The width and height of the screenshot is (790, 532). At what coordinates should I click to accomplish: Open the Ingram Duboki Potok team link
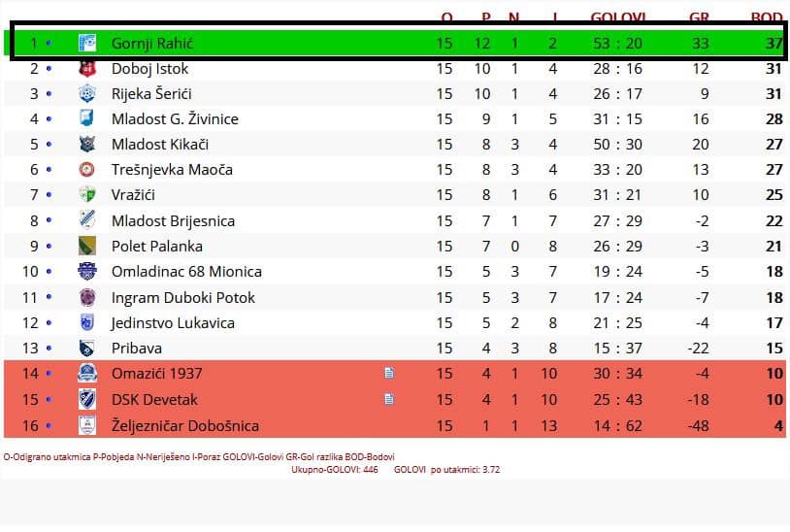click(182, 297)
